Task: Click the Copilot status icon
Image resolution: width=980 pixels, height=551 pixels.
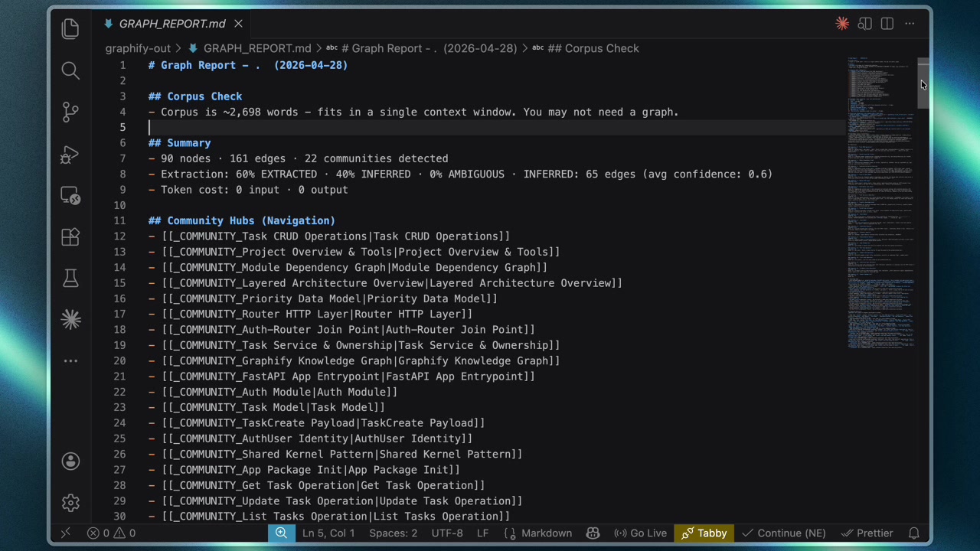Action: coord(593,533)
